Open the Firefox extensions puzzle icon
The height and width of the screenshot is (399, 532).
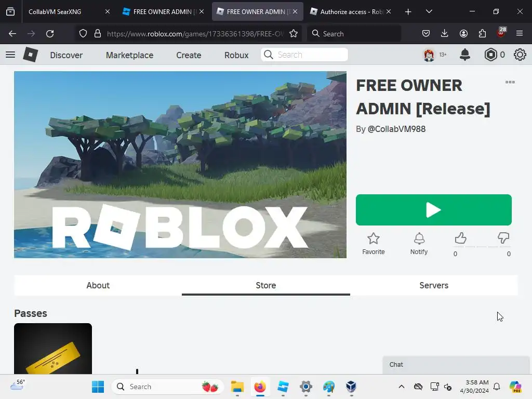coord(482,34)
